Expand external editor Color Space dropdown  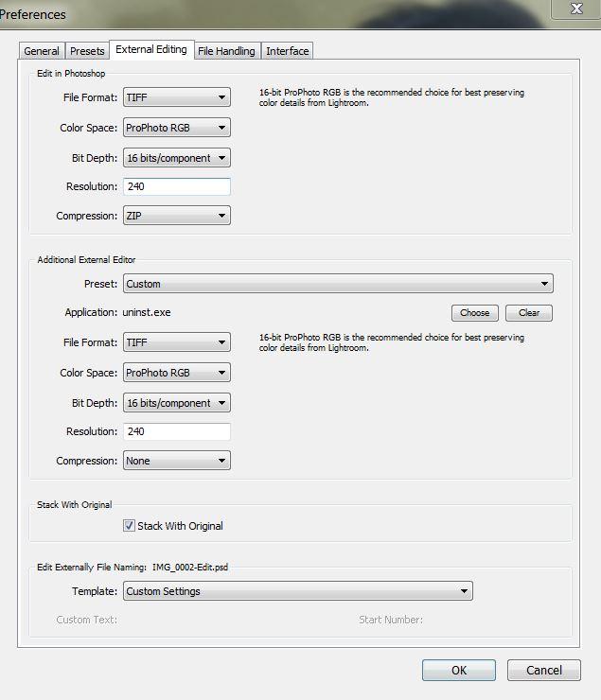pos(177,373)
